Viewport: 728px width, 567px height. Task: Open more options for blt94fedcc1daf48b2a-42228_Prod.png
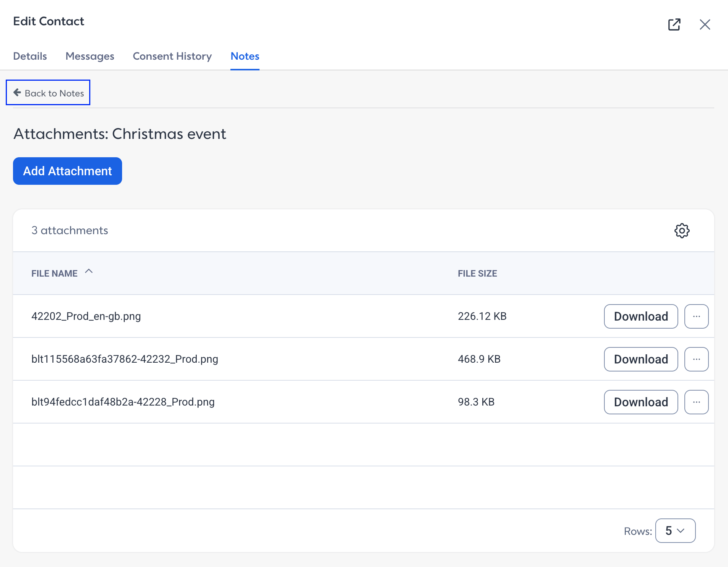pyautogui.click(x=696, y=402)
